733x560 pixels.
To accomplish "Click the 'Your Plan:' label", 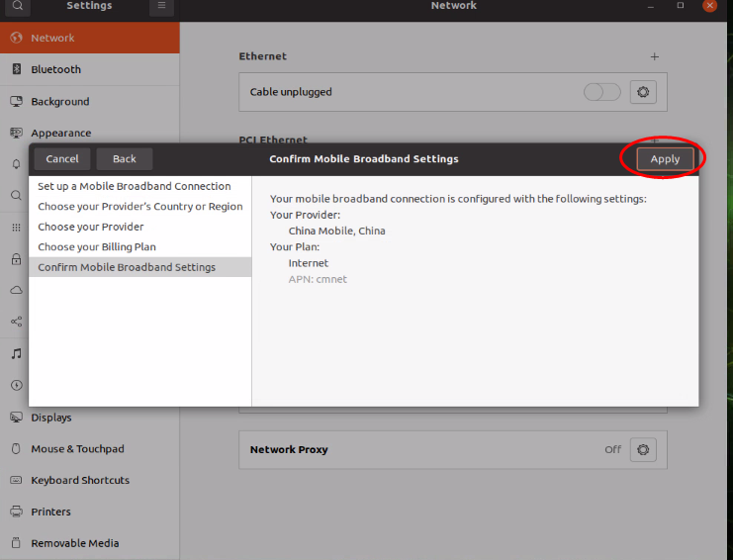I will click(x=295, y=246).
